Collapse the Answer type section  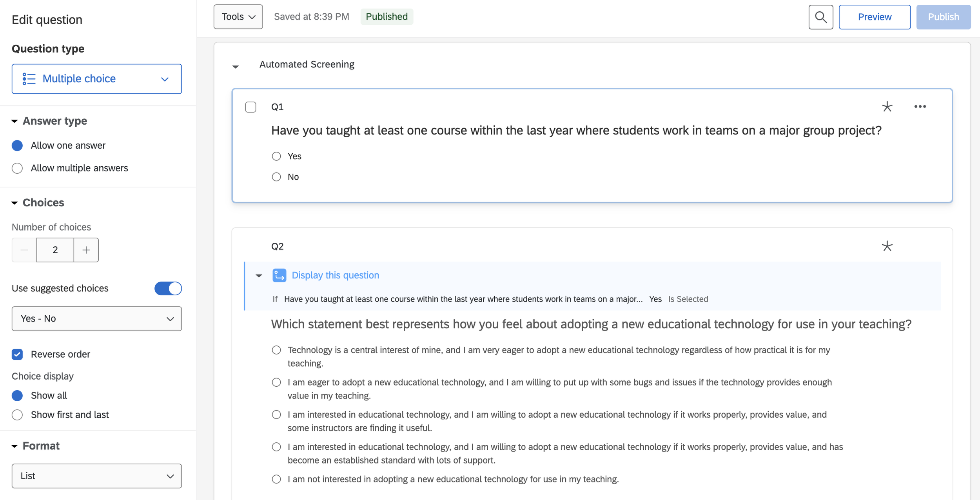click(x=15, y=121)
